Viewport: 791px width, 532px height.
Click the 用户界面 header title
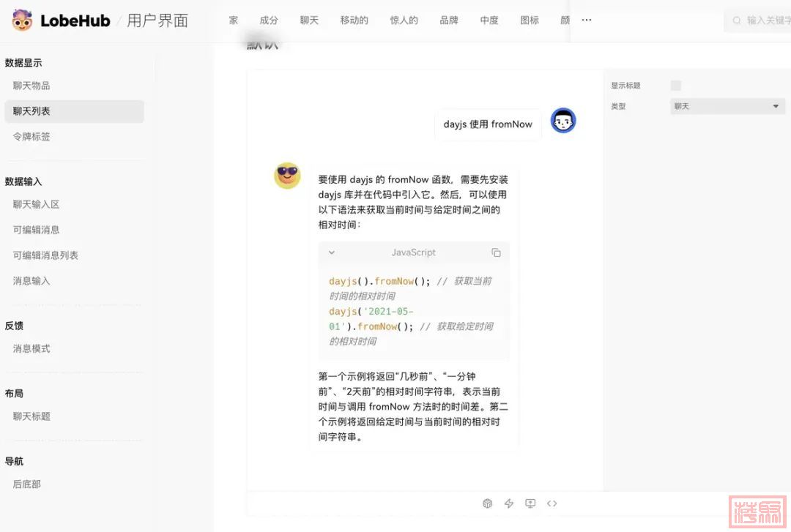pos(157,20)
